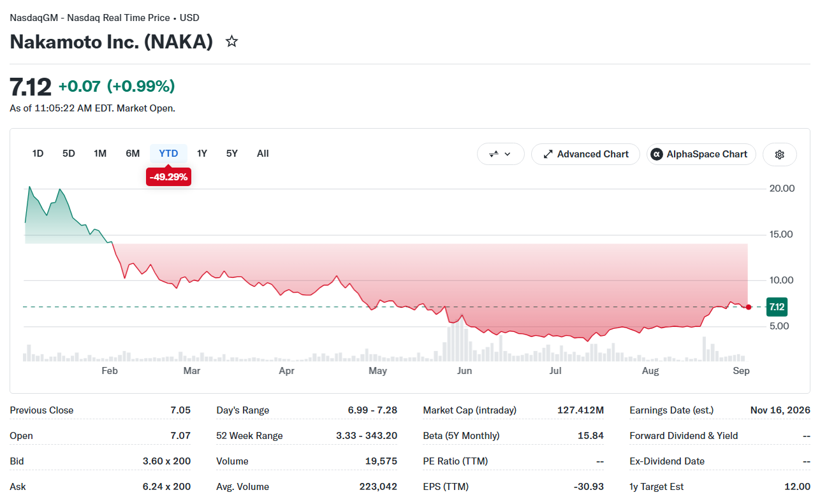This screenshot has height=504, width=820.
Task: Click the Day's Range value 6.99 - 7.28
Action: (372, 410)
